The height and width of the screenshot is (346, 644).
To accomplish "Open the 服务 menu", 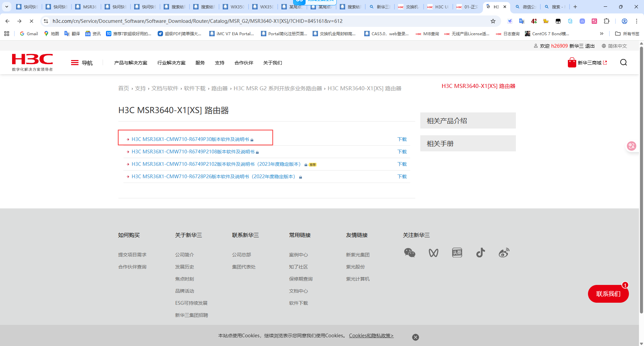I will pos(200,63).
